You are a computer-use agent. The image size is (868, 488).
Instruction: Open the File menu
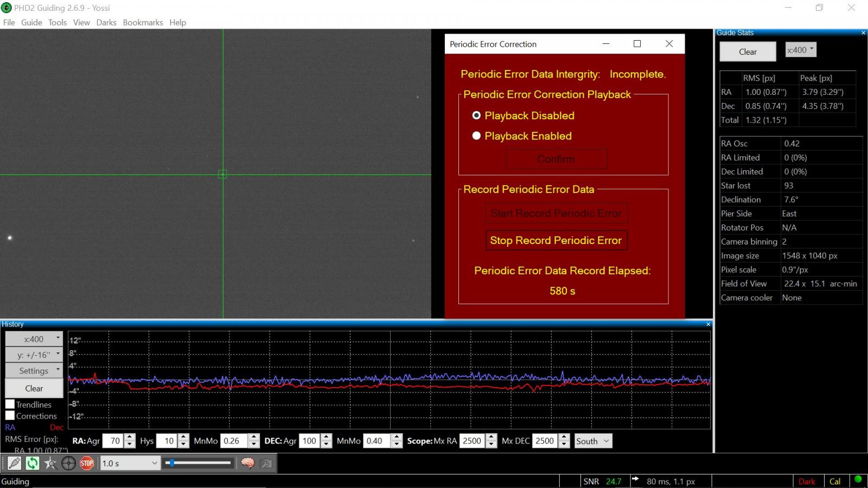(9, 22)
